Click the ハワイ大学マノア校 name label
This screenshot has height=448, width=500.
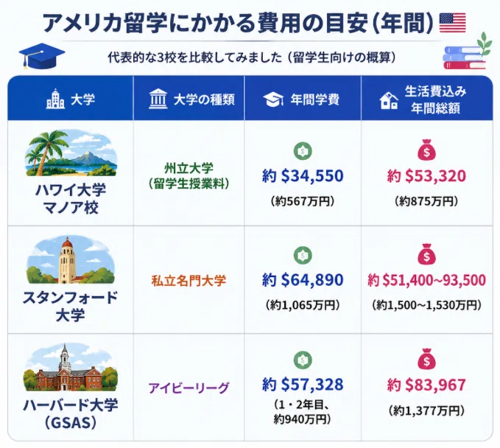click(x=71, y=198)
